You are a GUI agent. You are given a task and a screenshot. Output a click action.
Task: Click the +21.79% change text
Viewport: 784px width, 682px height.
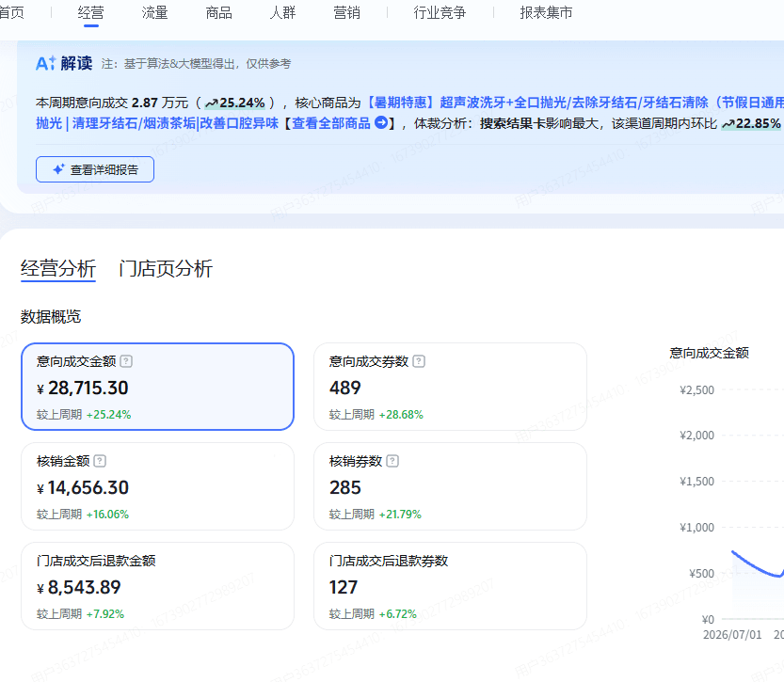(400, 515)
